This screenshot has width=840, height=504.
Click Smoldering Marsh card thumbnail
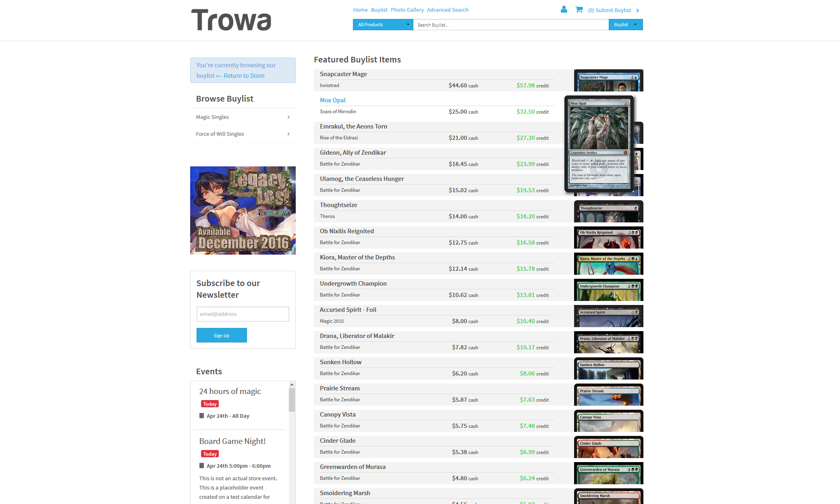click(x=608, y=496)
